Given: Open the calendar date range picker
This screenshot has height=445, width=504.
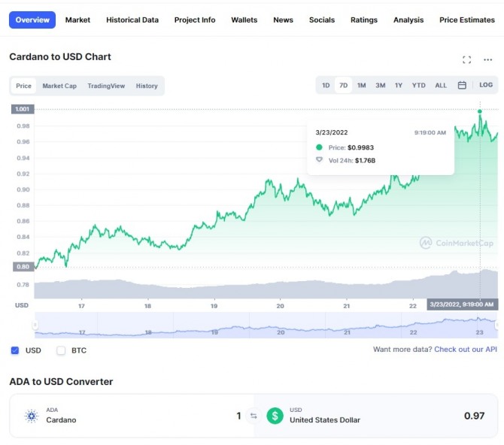Looking at the screenshot, I should point(462,86).
